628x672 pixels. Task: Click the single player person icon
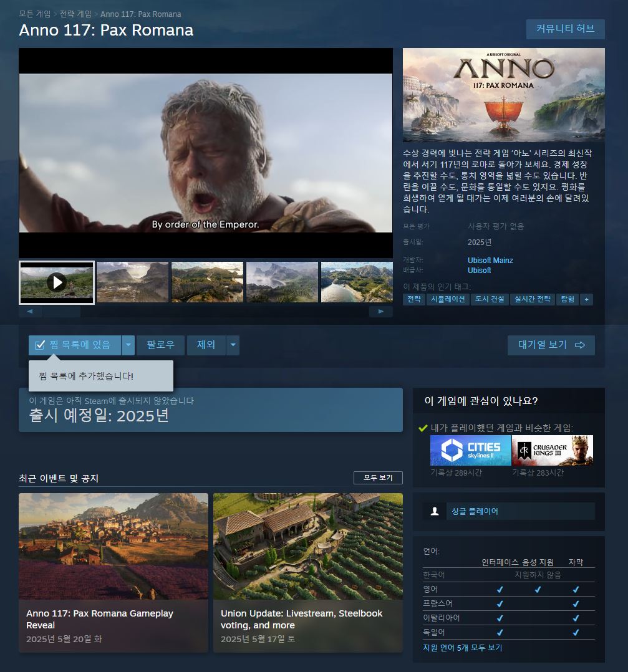point(434,511)
